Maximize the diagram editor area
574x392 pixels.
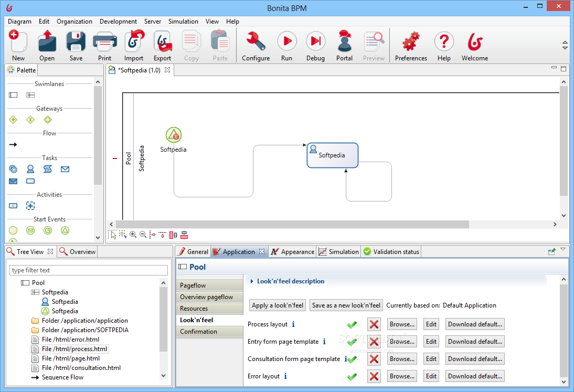(564, 68)
